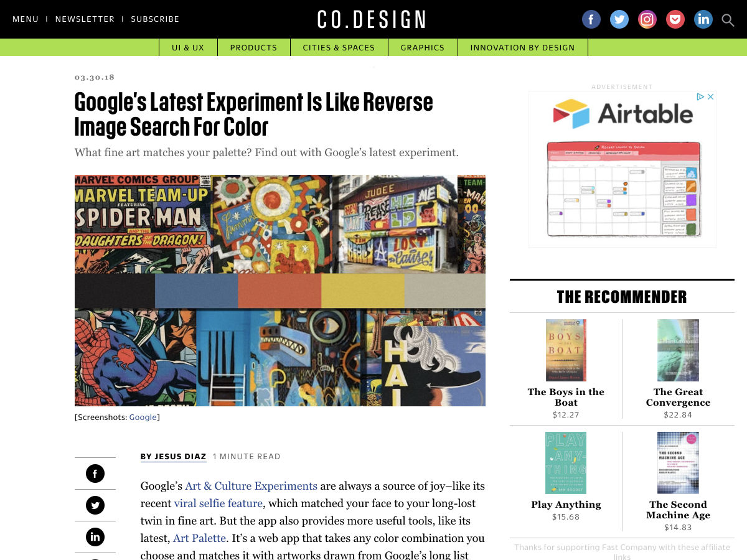Open the MENU link
747x560 pixels.
tap(26, 19)
